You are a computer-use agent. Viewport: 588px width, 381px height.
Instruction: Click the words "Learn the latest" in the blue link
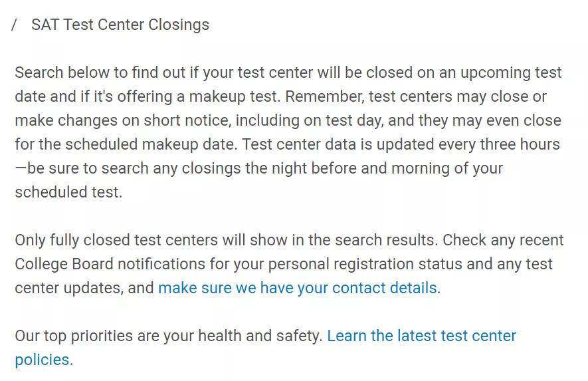[x=381, y=336]
